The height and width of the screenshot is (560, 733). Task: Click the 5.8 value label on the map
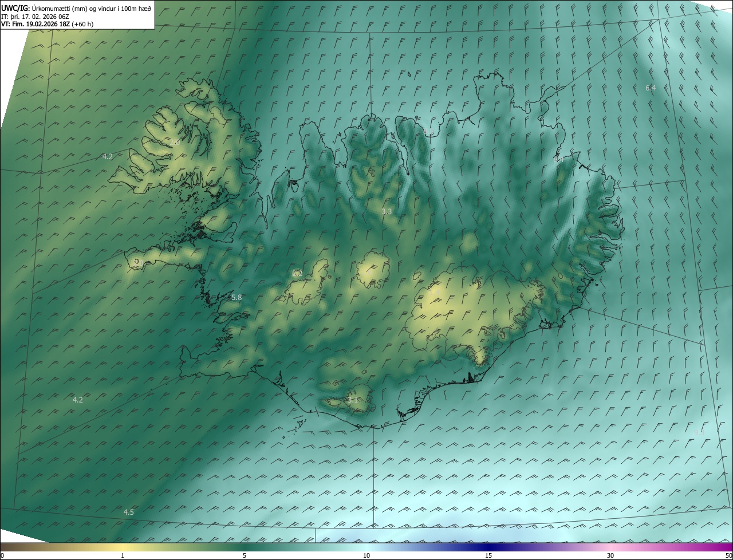237,297
